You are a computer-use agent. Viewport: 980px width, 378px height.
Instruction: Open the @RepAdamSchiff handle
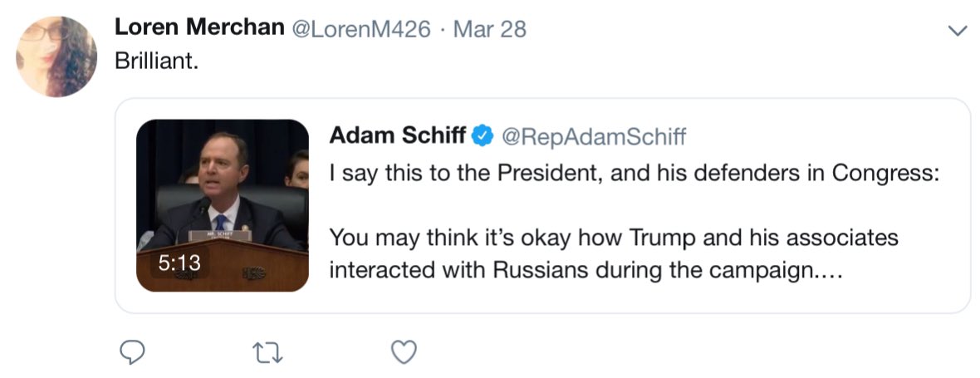pyautogui.click(x=595, y=135)
